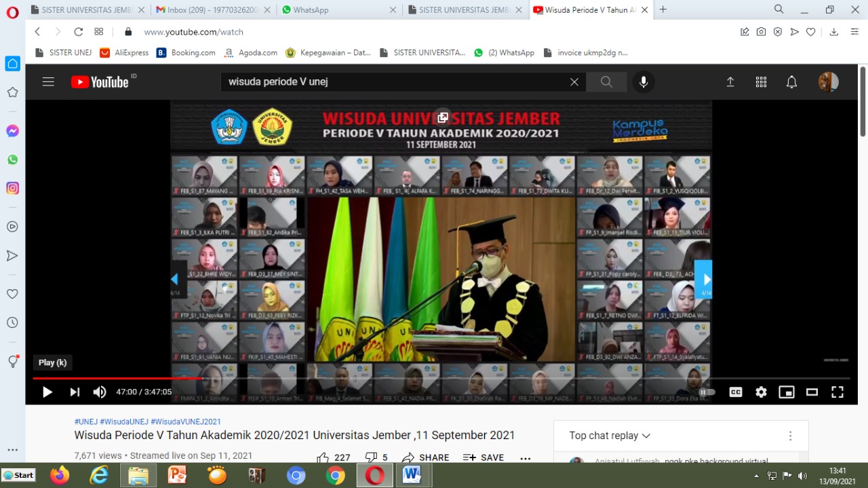Toggle theater mode
868x488 pixels.
[812, 392]
